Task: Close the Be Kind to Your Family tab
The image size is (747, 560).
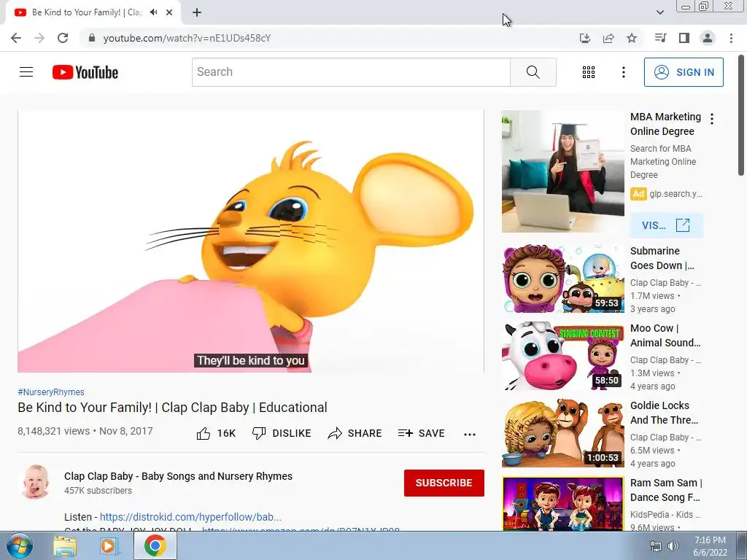Action: (169, 12)
